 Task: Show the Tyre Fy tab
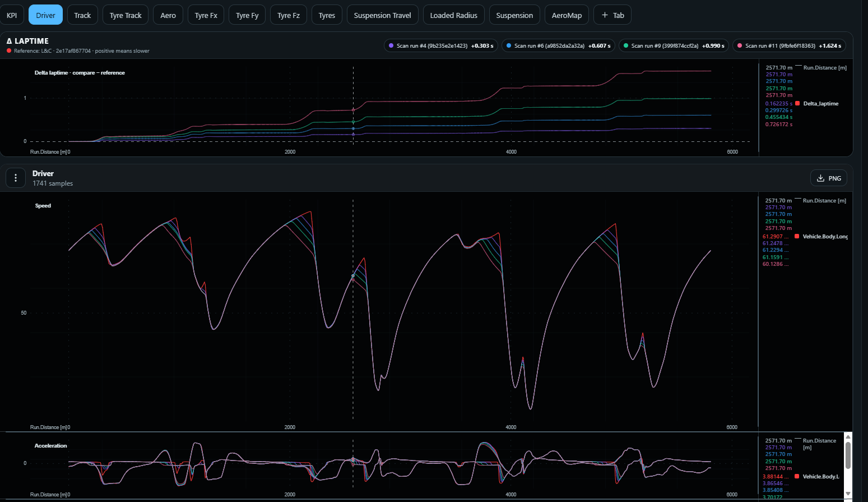click(x=247, y=15)
